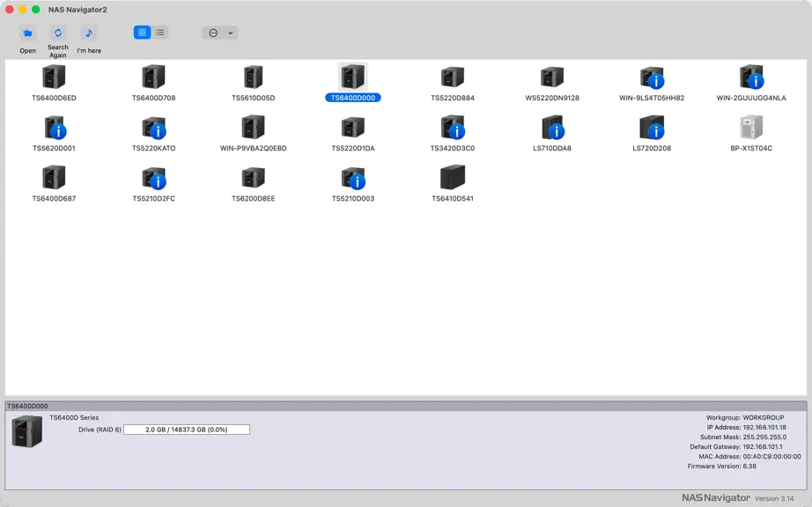
Task: Select the TS3420D3C0 device icon
Action: [453, 128]
